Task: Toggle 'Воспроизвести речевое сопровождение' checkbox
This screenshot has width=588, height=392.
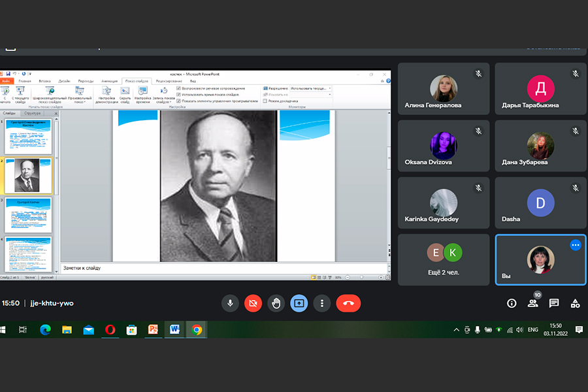Action: pos(178,88)
